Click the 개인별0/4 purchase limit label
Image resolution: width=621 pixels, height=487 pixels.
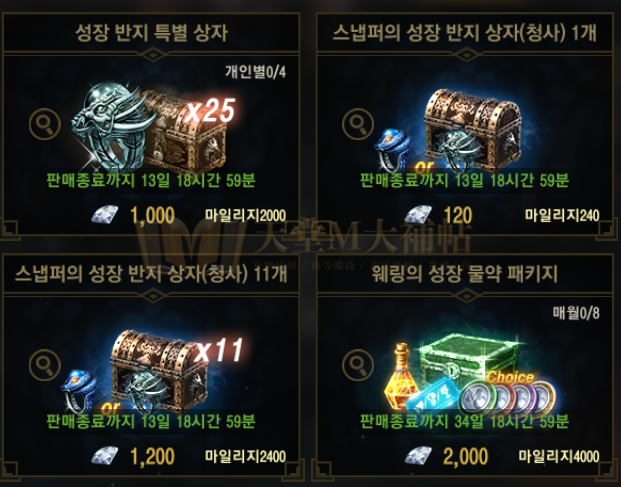pyautogui.click(x=255, y=72)
